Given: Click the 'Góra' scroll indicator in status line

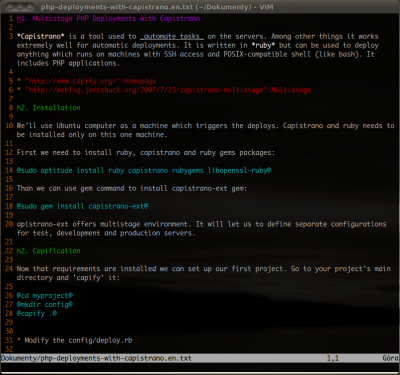Looking at the screenshot, I should pyautogui.click(x=390, y=358).
